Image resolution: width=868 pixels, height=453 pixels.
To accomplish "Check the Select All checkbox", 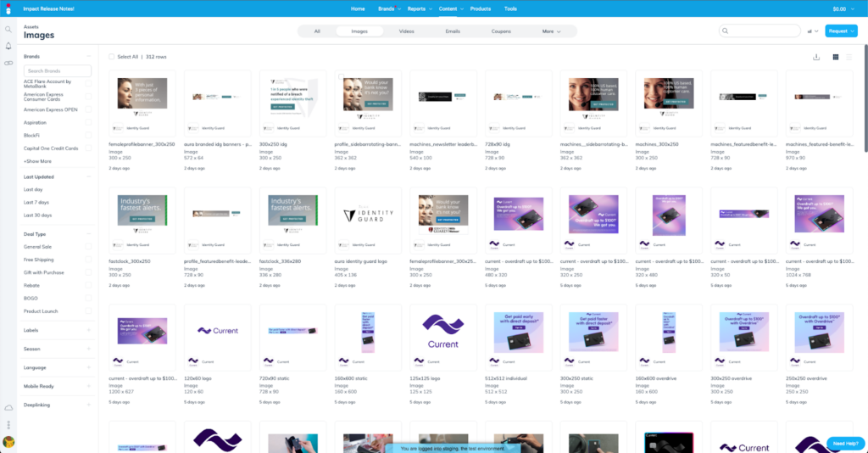I will click(112, 57).
